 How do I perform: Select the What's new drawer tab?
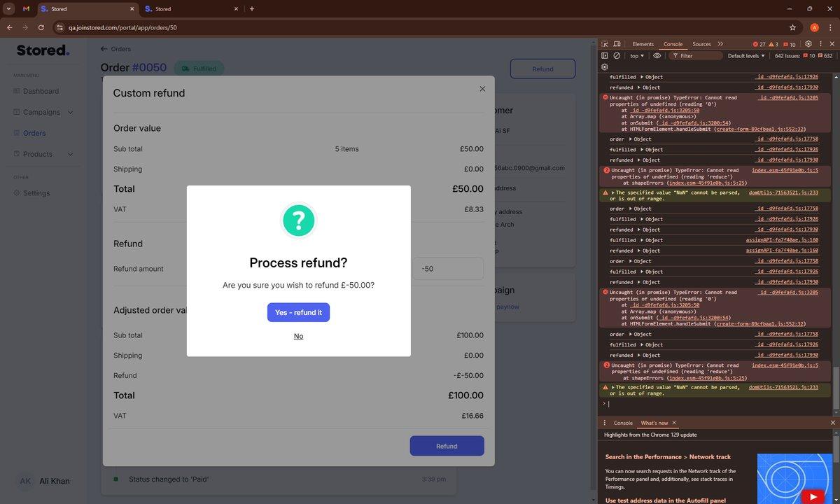tap(654, 423)
